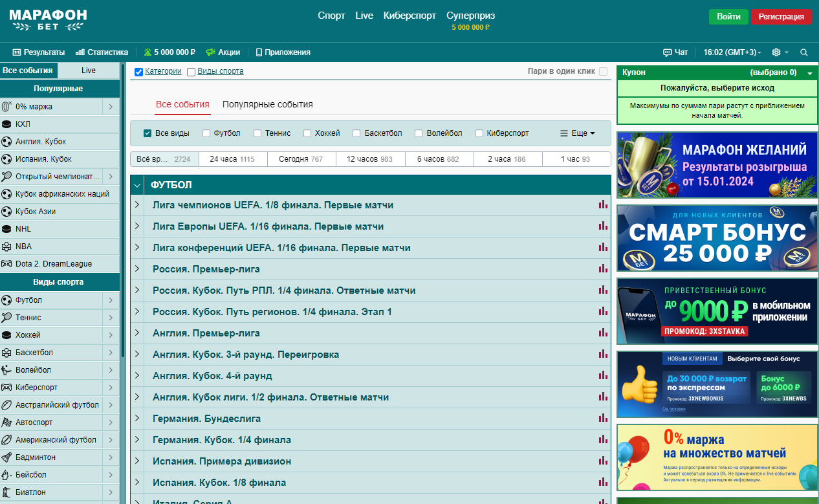Check the Теннис filter checkbox

[x=257, y=133]
